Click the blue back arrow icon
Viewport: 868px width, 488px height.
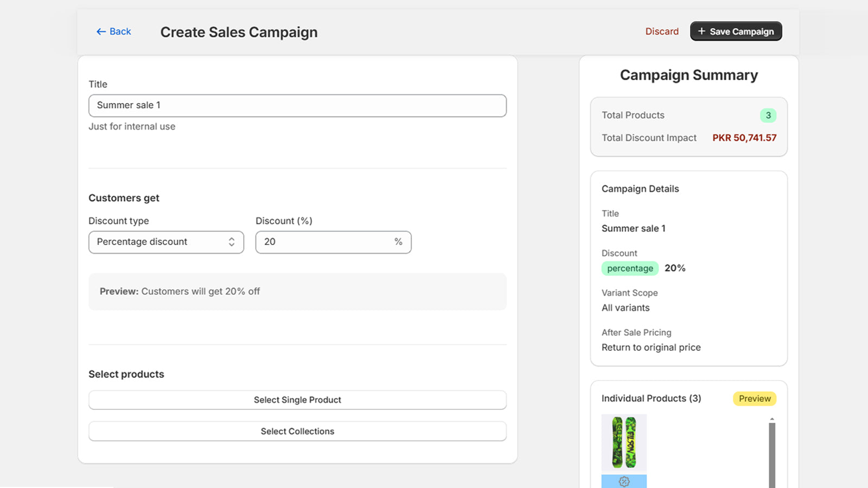100,31
